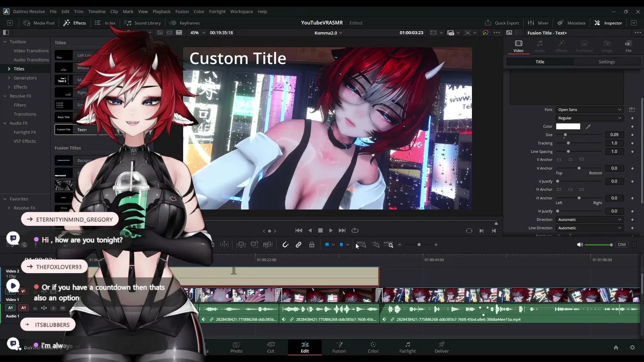Toggle the linked selection chain icon
The width and height of the screenshot is (644, 362).
(x=298, y=245)
